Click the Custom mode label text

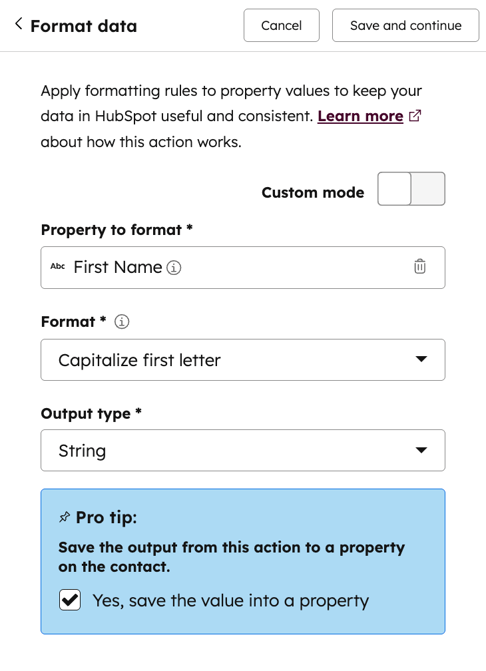coord(313,193)
